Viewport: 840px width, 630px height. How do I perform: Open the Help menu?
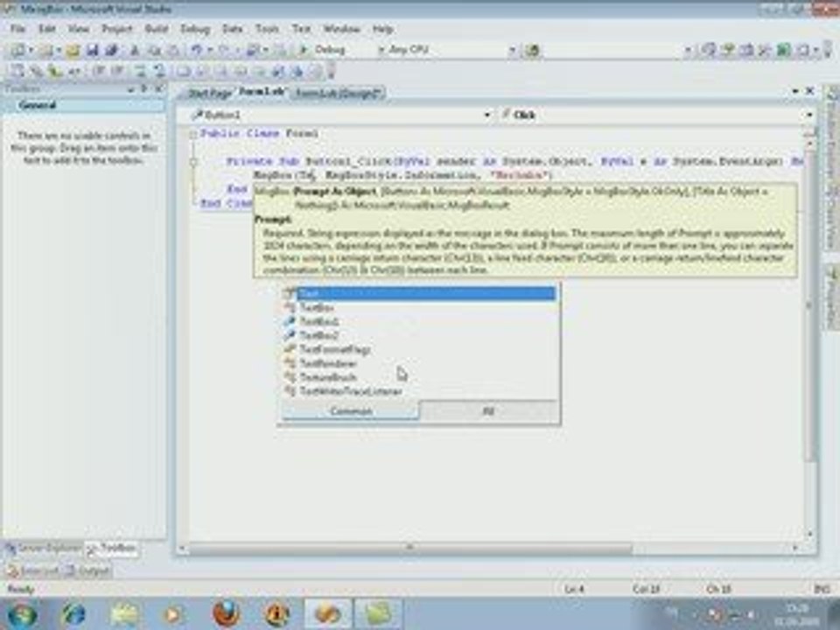(383, 29)
